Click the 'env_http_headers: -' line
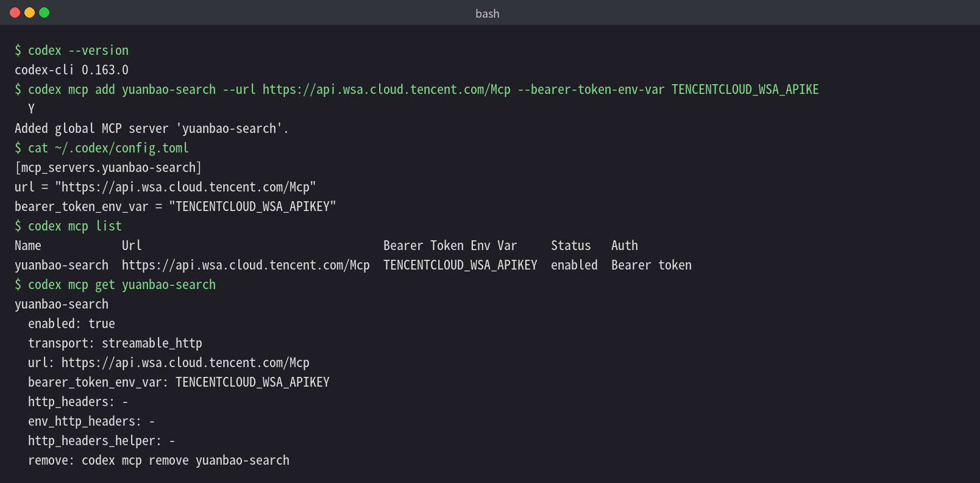Viewport: 980px width, 483px height. pyautogui.click(x=91, y=421)
